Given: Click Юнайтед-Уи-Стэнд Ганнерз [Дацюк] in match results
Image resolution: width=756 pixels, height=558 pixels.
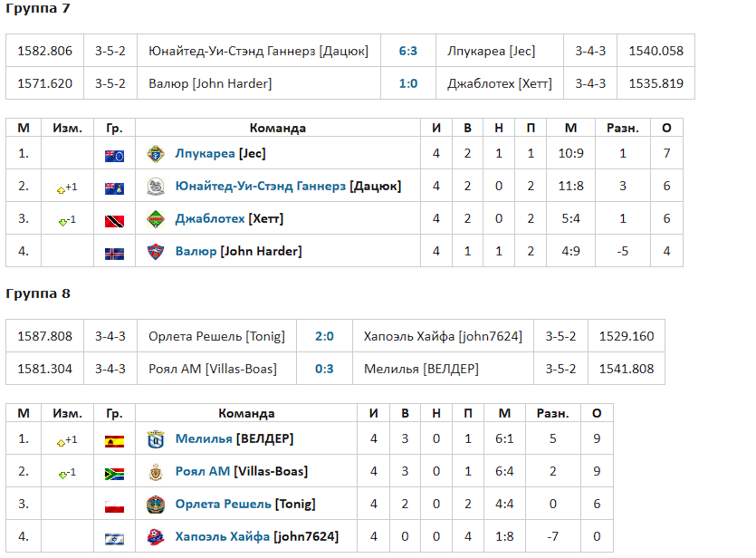Looking at the screenshot, I should coord(258,51).
